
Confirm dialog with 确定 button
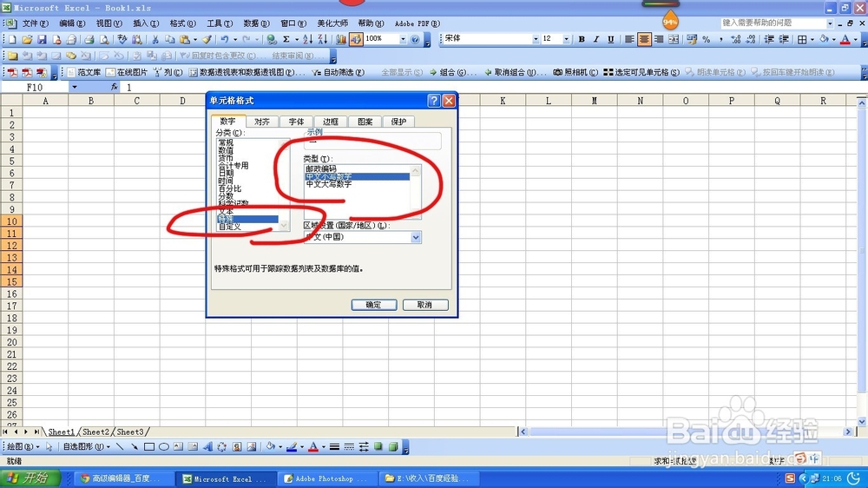pyautogui.click(x=373, y=305)
